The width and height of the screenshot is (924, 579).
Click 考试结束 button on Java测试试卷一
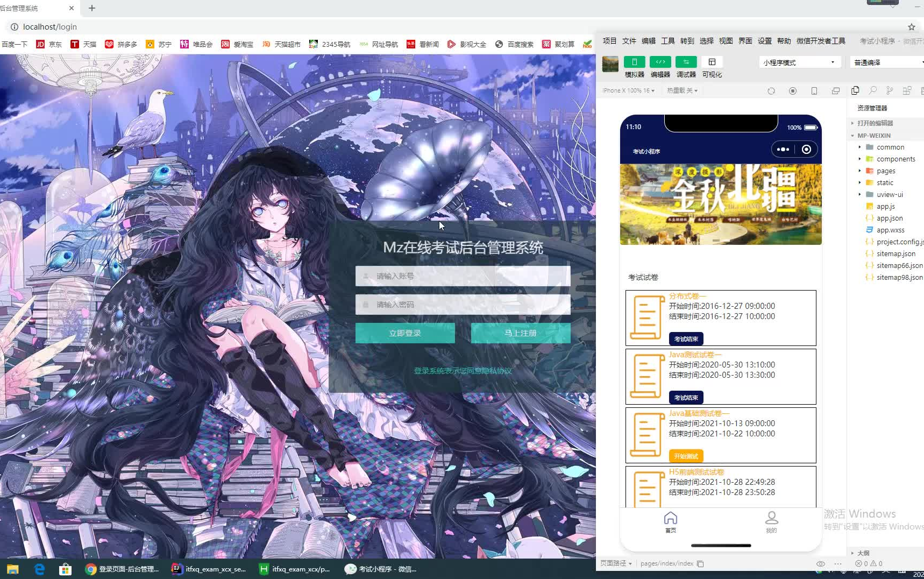pos(686,398)
